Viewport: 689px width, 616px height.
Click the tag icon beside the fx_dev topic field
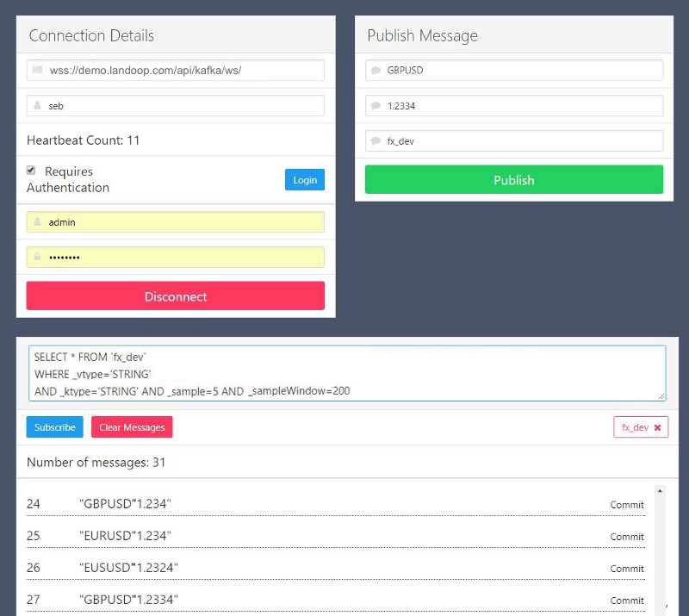coord(376,140)
